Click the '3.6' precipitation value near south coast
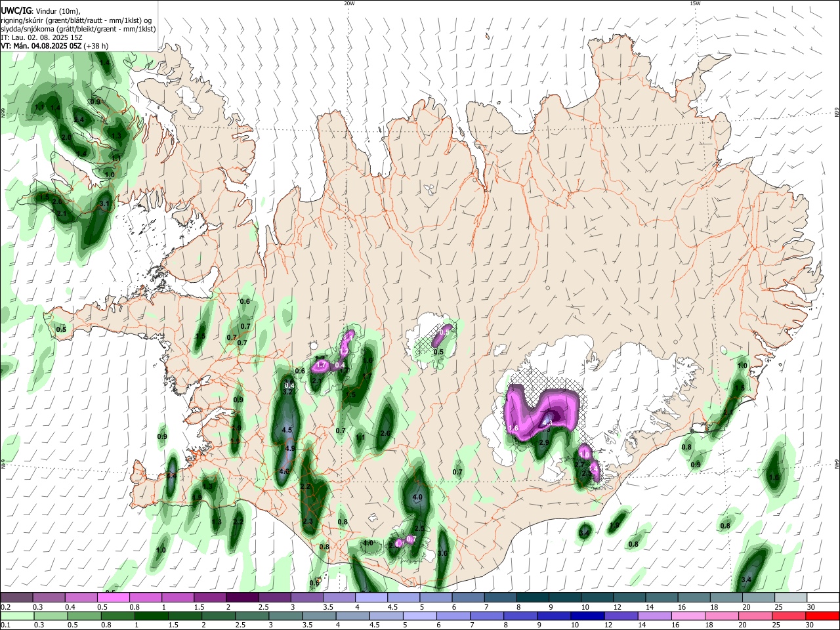Screen dimensions: 840x630 point(442,554)
